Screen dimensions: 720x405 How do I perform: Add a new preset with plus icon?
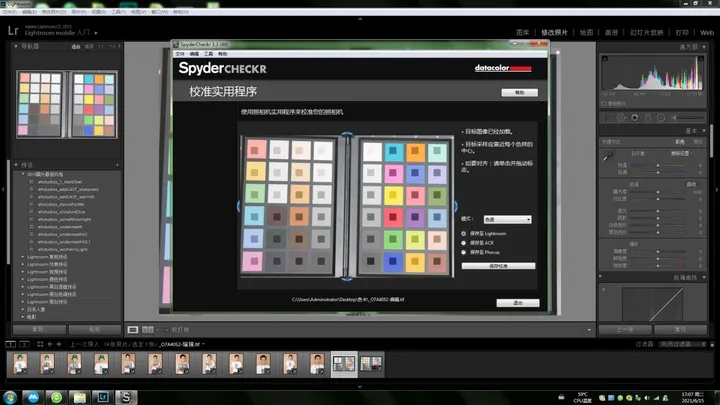point(117,165)
